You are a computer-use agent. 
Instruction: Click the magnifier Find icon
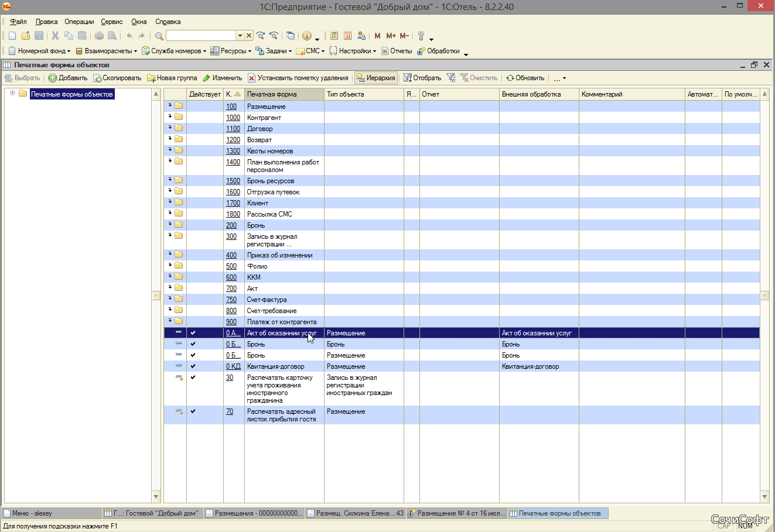click(159, 36)
